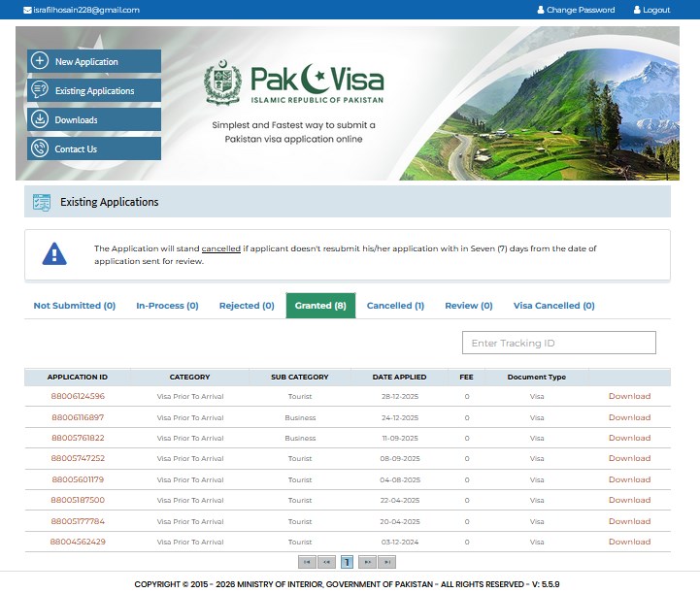
Task: Switch to the Cancelled (1) tab
Action: point(395,306)
